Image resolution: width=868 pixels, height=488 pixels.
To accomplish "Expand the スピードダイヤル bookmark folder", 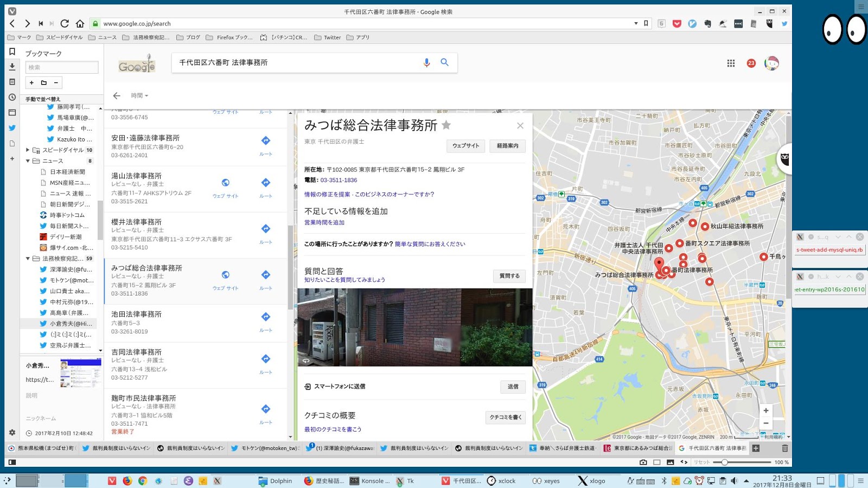I will coord(28,150).
